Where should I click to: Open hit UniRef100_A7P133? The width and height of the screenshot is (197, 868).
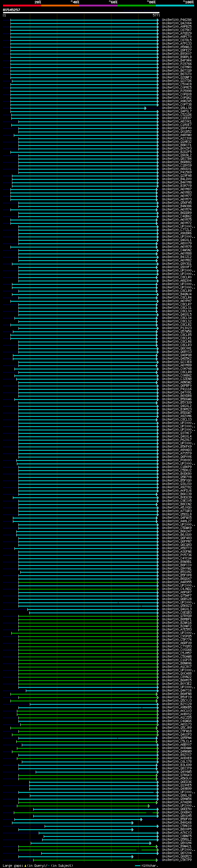pyautogui.click(x=177, y=43)
